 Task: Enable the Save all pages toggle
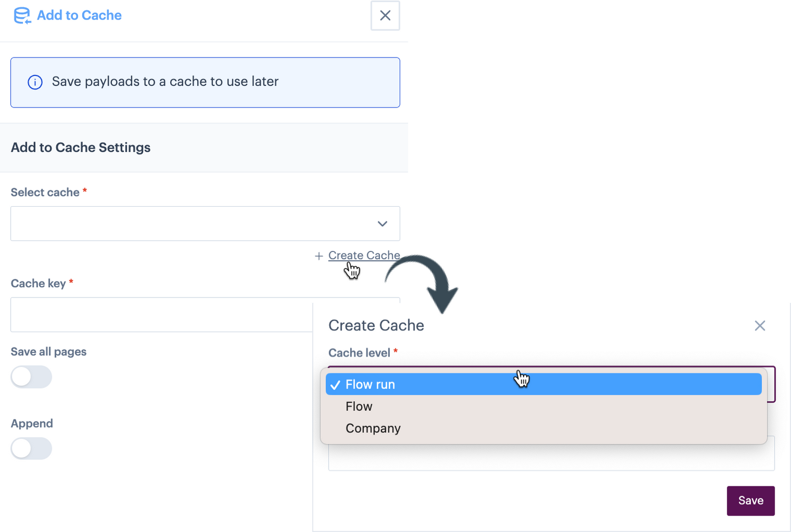(x=31, y=376)
